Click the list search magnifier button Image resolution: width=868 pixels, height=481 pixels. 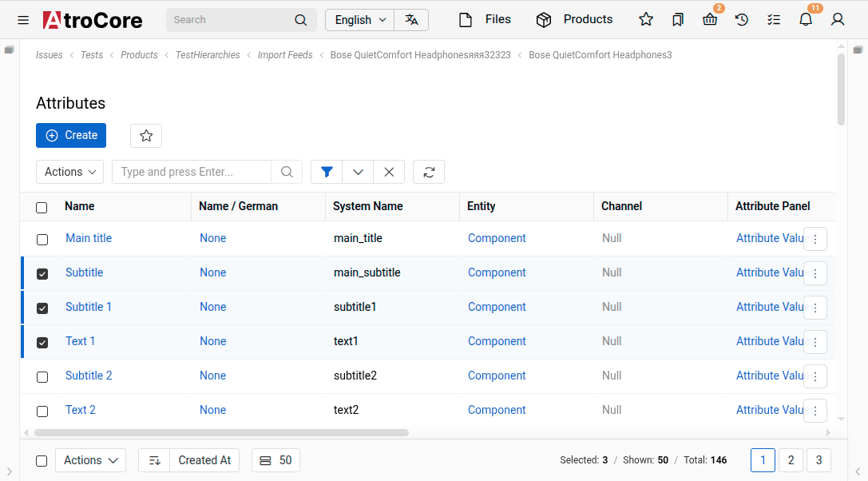pos(287,172)
